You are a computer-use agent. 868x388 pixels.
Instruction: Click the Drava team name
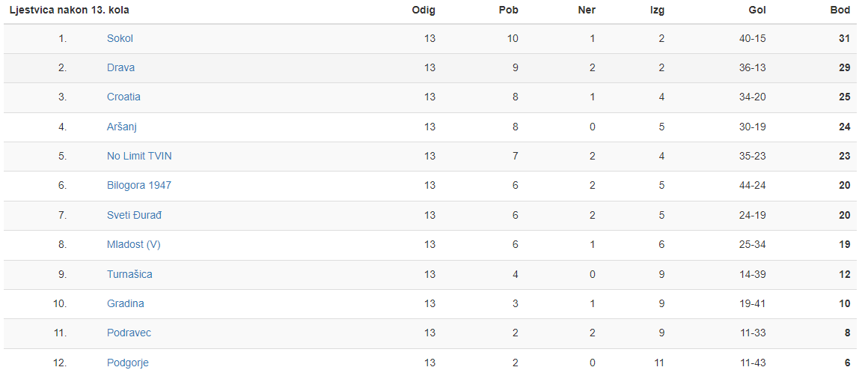pyautogui.click(x=120, y=67)
